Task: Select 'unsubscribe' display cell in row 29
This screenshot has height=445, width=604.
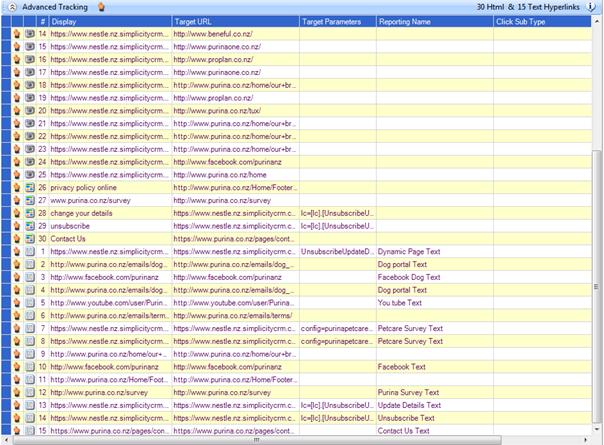Action: 111,226
